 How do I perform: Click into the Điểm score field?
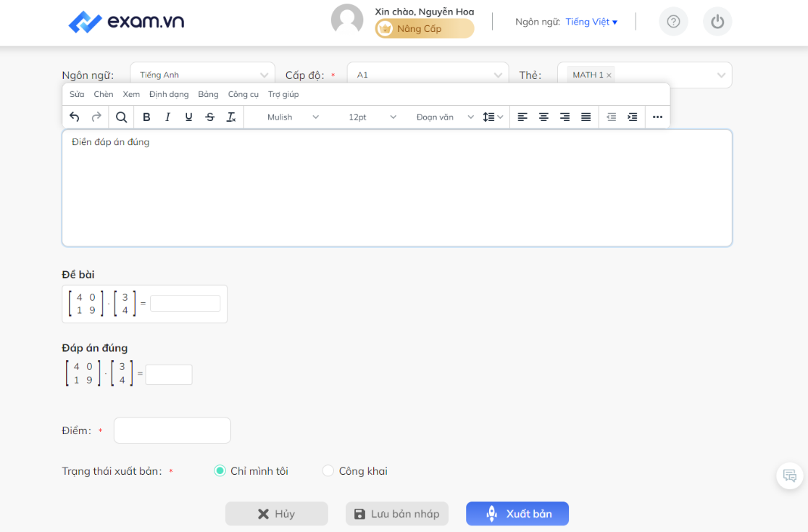click(172, 431)
